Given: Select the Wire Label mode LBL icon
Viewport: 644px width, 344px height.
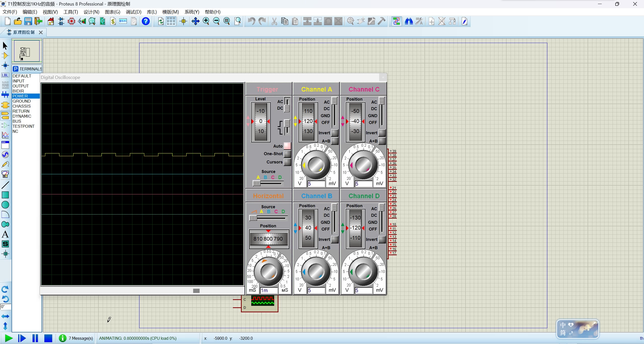Looking at the screenshot, I should coord(5,75).
